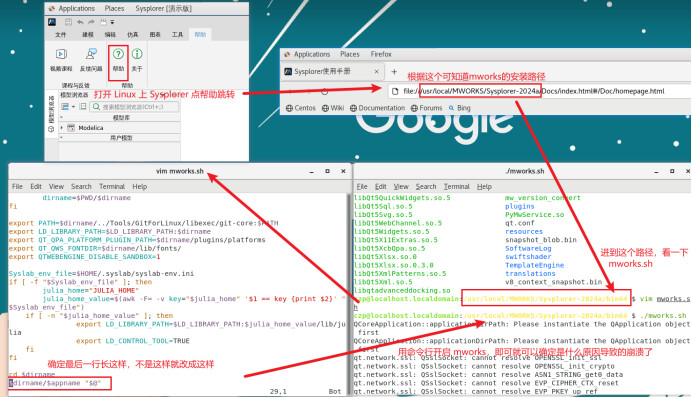Select the Sysplorer使用手册 browser tab

coord(331,71)
